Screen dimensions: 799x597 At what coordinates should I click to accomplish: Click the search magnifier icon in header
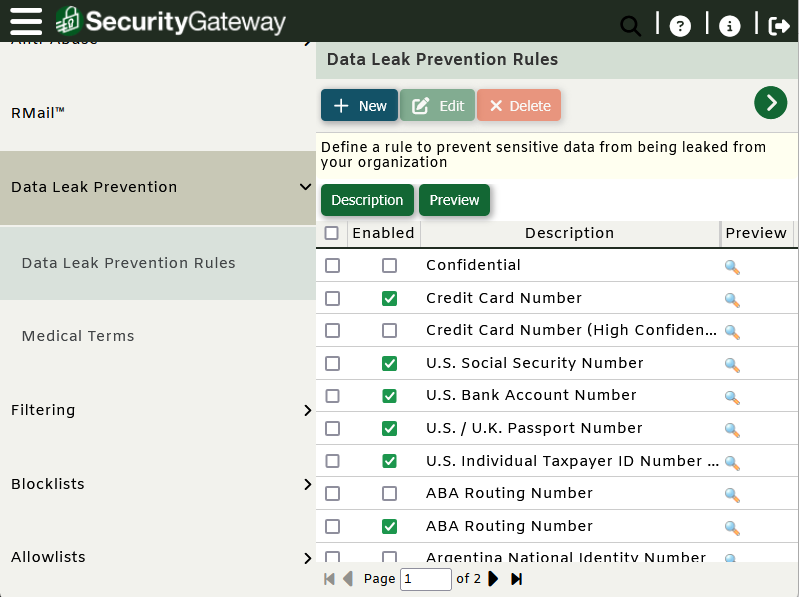[630, 26]
